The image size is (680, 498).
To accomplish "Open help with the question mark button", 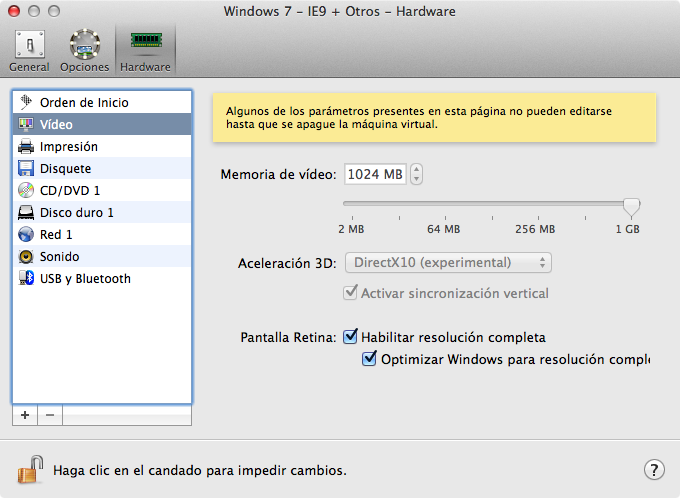I will pos(654,469).
